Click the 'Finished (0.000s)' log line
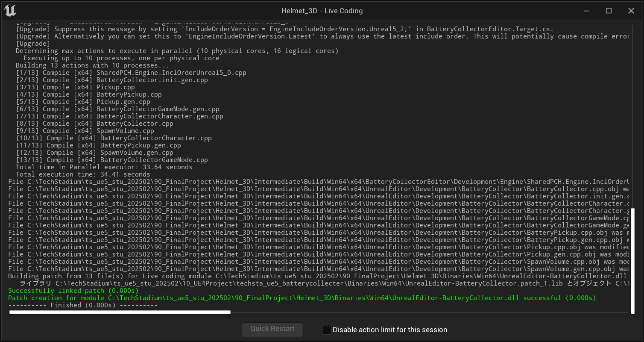This screenshot has height=342, width=644. [x=83, y=305]
